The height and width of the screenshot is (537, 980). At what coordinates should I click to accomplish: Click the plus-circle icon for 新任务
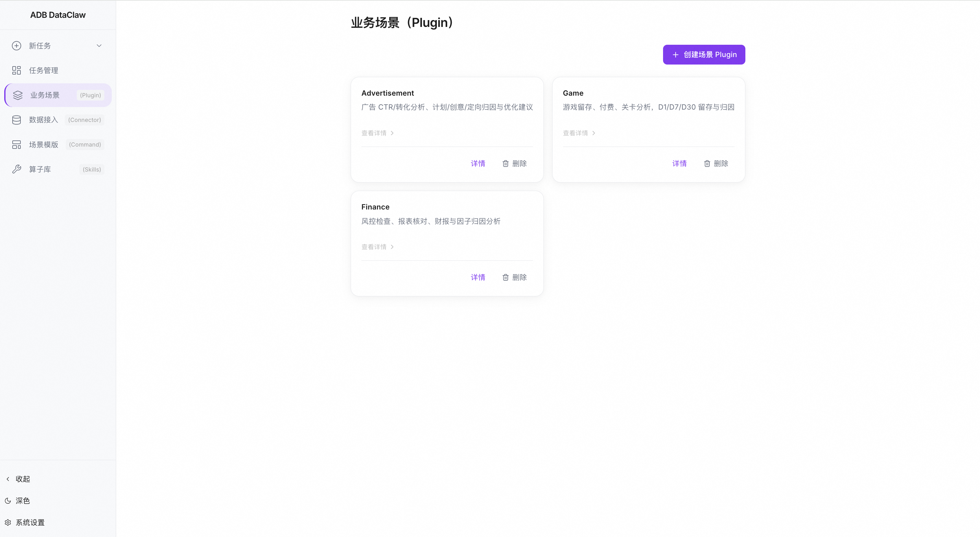point(16,46)
